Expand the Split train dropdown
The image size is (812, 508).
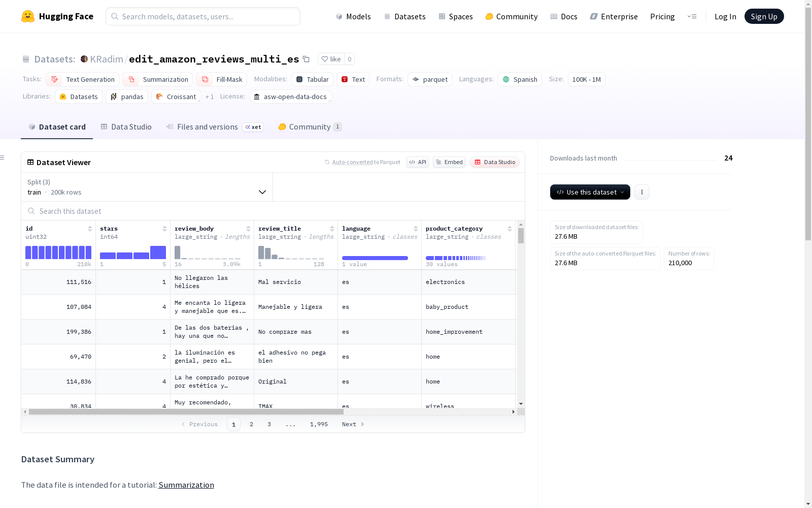(x=147, y=187)
